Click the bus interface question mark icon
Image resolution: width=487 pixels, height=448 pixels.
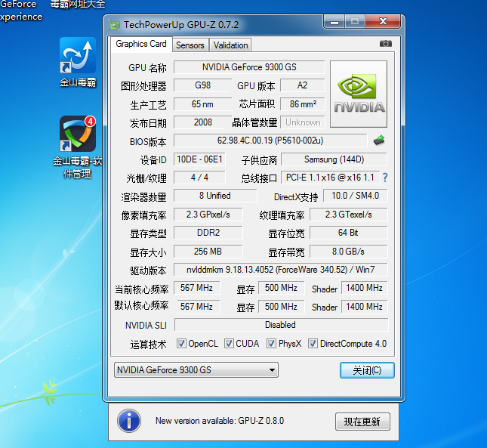(384, 178)
